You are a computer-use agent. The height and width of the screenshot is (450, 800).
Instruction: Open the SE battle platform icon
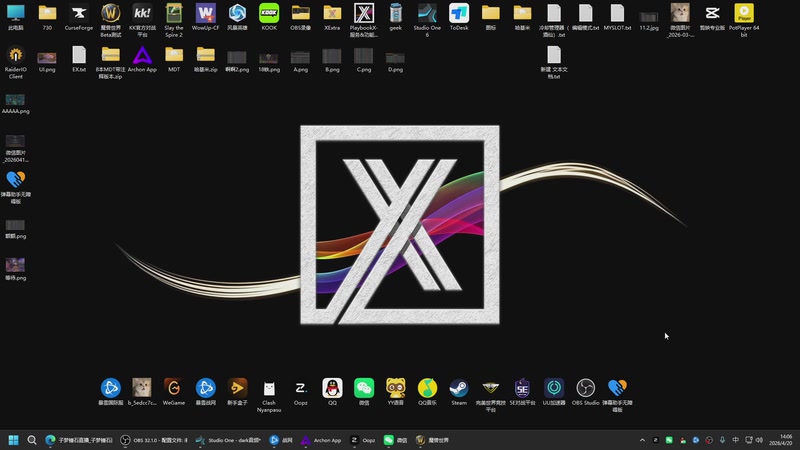click(x=522, y=391)
